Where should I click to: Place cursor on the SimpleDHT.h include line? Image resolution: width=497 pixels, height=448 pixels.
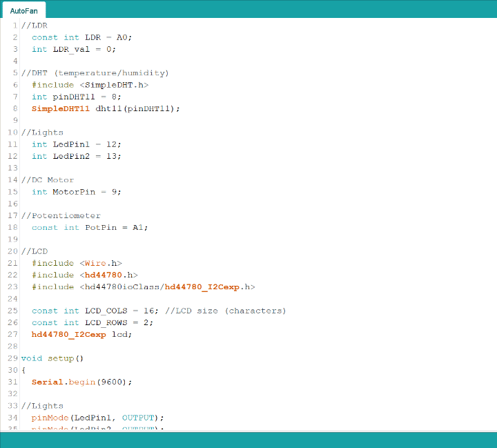pos(90,85)
